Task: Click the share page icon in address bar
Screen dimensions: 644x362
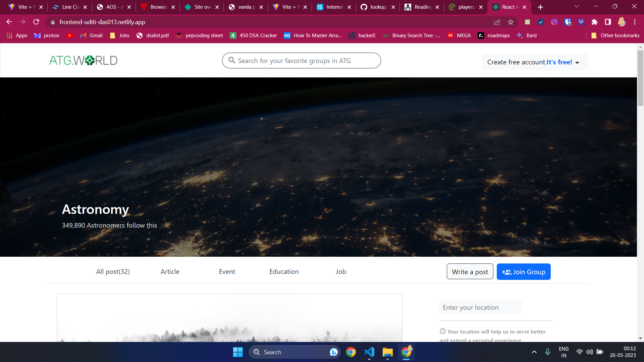Action: [497, 22]
